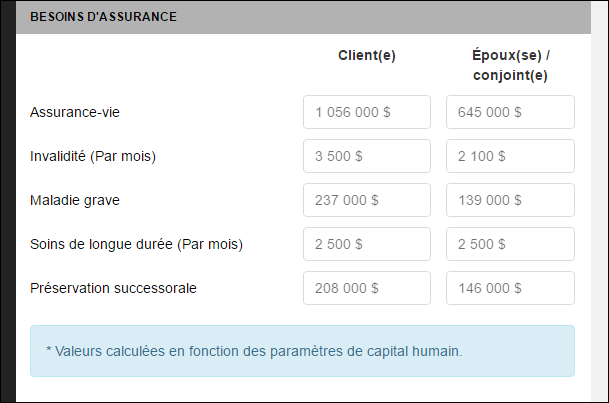Click the Invalidité (Par mois) label
The image size is (609, 403).
tap(93, 156)
